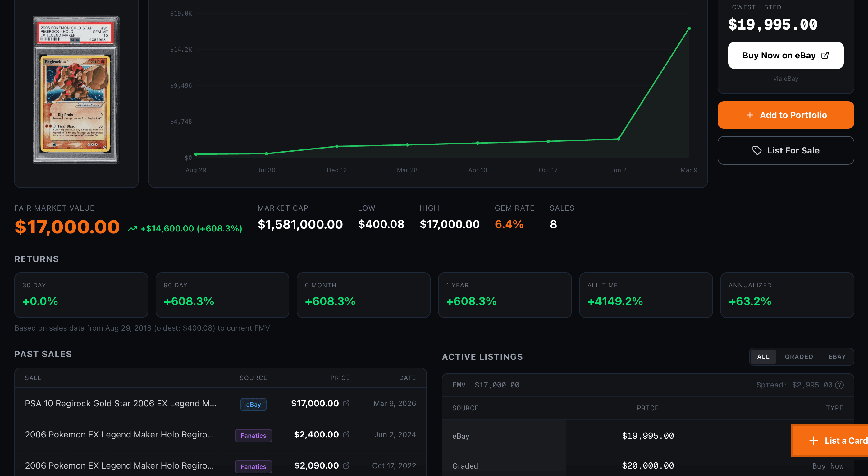Click the sales count 8
The image size is (868, 476).
[553, 224]
